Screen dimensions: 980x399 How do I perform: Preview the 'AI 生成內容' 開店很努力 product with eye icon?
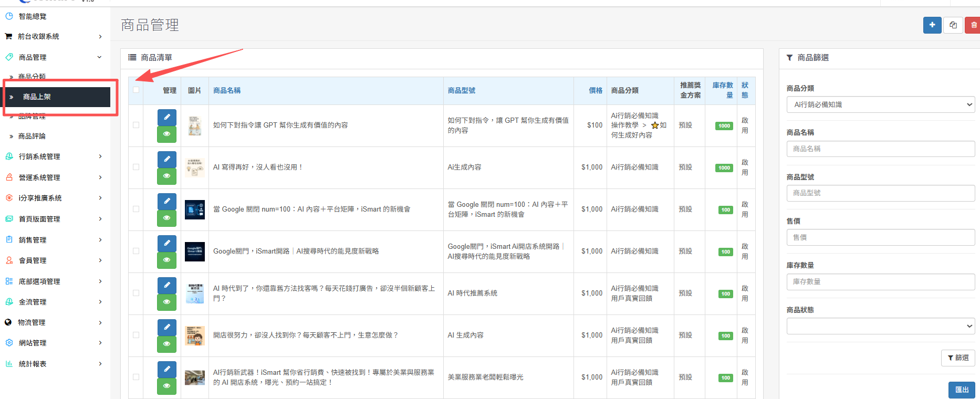tap(166, 344)
